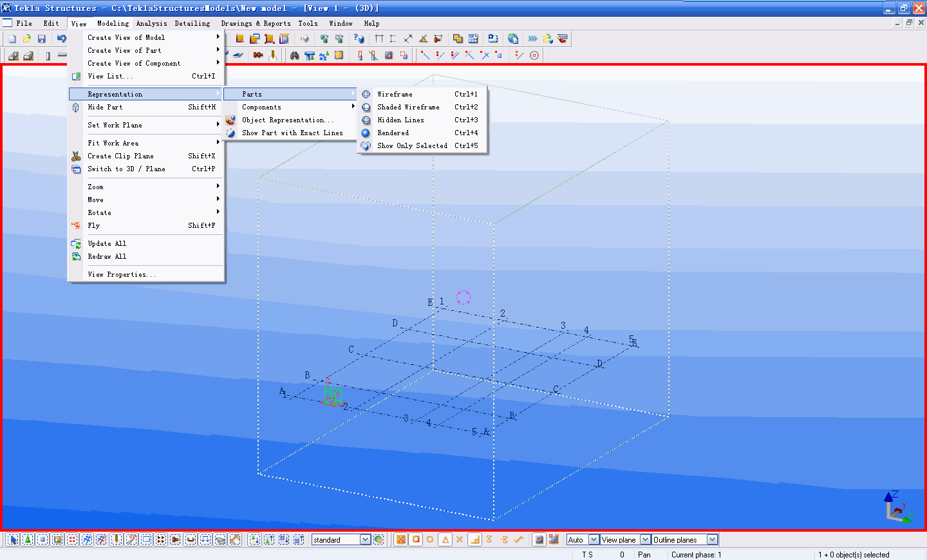Screen dimensions: 927x560
Task: Click the binoculars find icon
Action: coord(294,55)
